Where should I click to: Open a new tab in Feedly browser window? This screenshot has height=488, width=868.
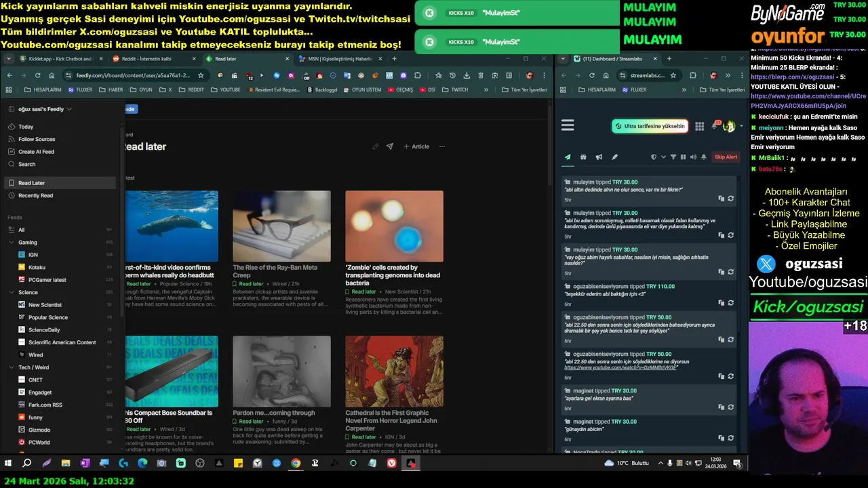point(394,59)
